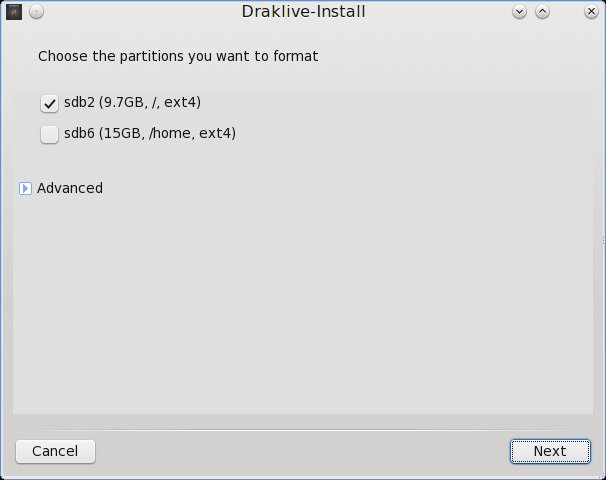Uncheck the sdb2 partition format checkbox
The image size is (606, 480).
pos(49,104)
